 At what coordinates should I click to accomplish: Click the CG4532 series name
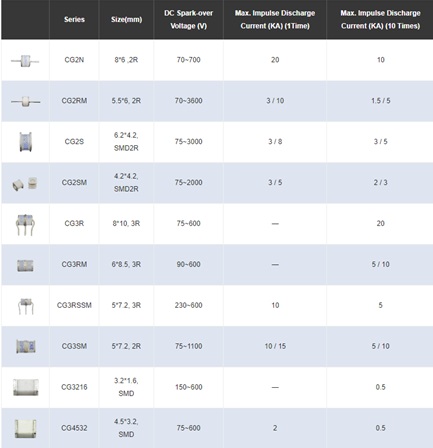click(74, 428)
